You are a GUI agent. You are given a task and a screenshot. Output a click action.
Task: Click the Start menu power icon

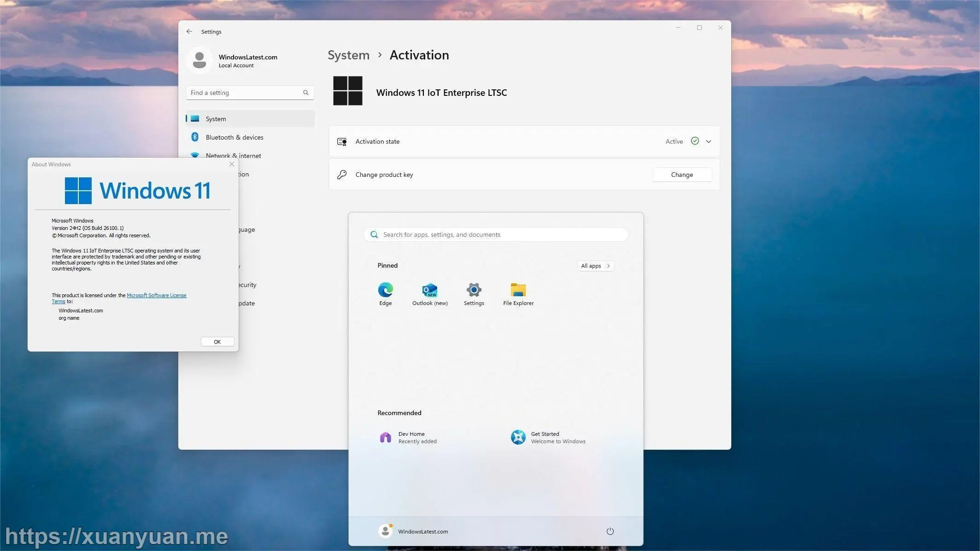(610, 531)
